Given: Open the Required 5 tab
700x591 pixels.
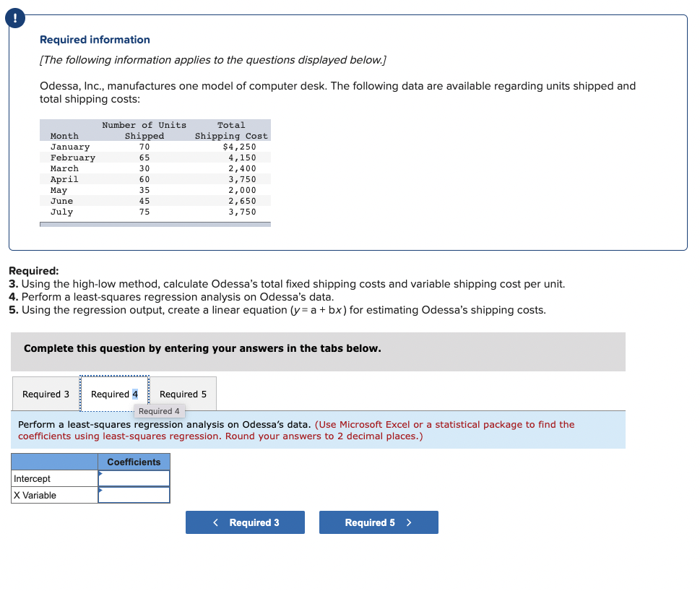Looking at the screenshot, I should (182, 394).
